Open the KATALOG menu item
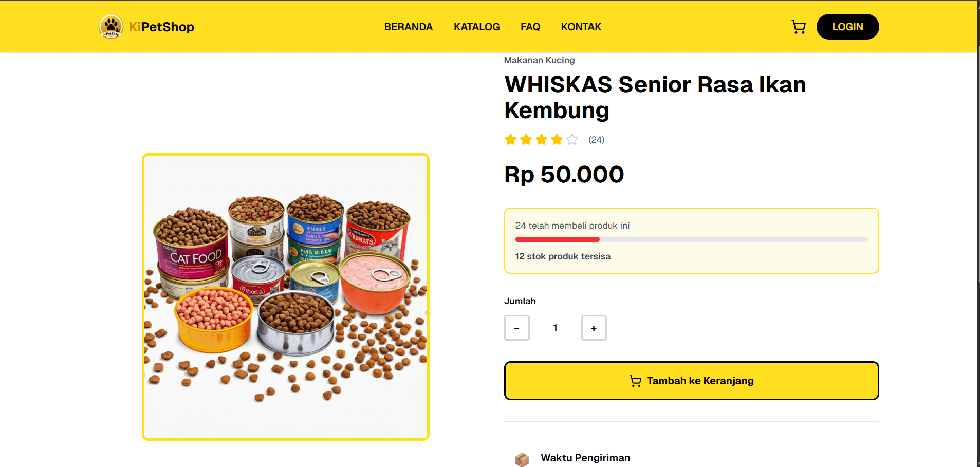This screenshot has height=467, width=980. pyautogui.click(x=477, y=27)
